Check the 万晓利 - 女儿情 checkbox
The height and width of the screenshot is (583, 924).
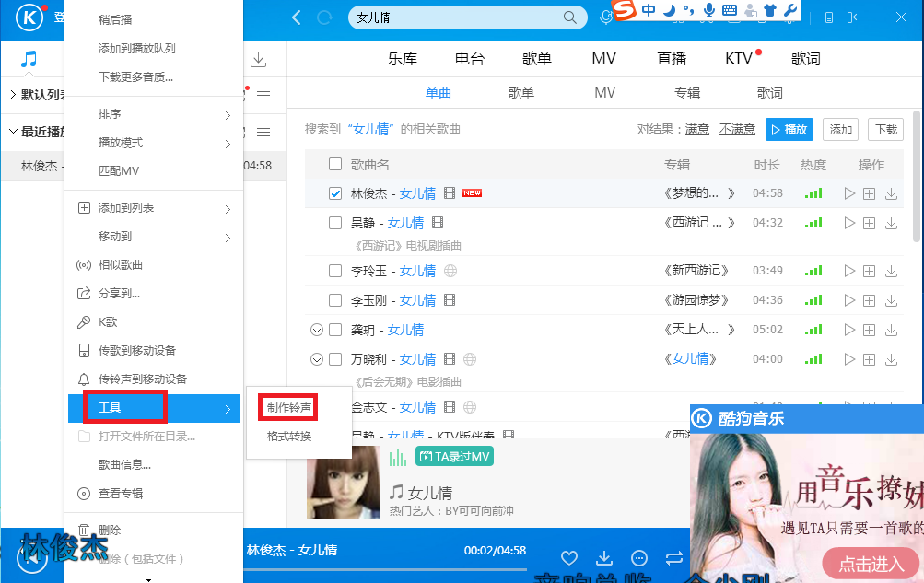335,359
